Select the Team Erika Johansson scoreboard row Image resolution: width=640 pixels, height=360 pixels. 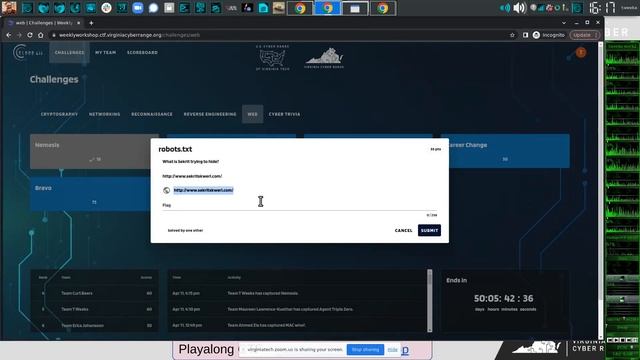click(x=95, y=326)
